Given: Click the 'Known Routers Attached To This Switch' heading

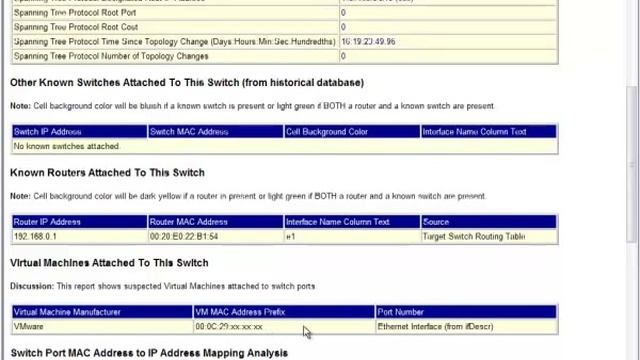Looking at the screenshot, I should pos(107,173).
